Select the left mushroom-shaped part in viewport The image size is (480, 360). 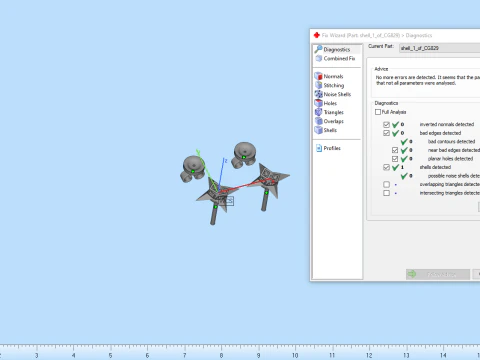[193, 169]
